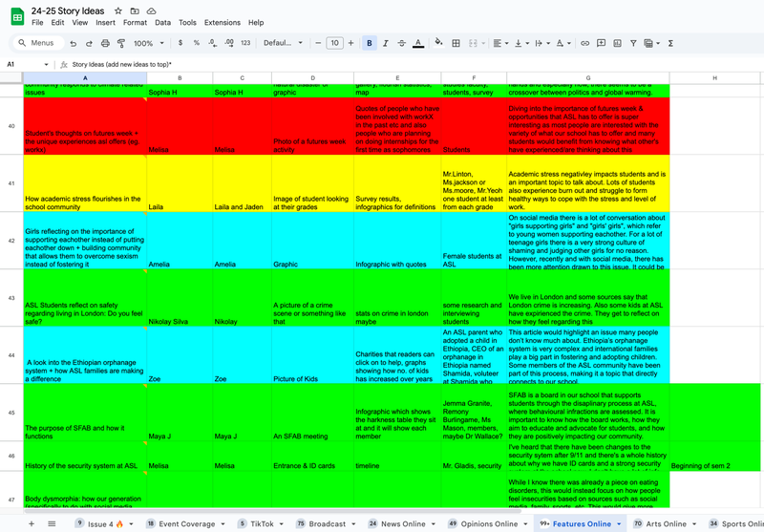Viewport: 764px width, 532px height.
Task: Open the Insert chart tool
Action: (x=618, y=43)
